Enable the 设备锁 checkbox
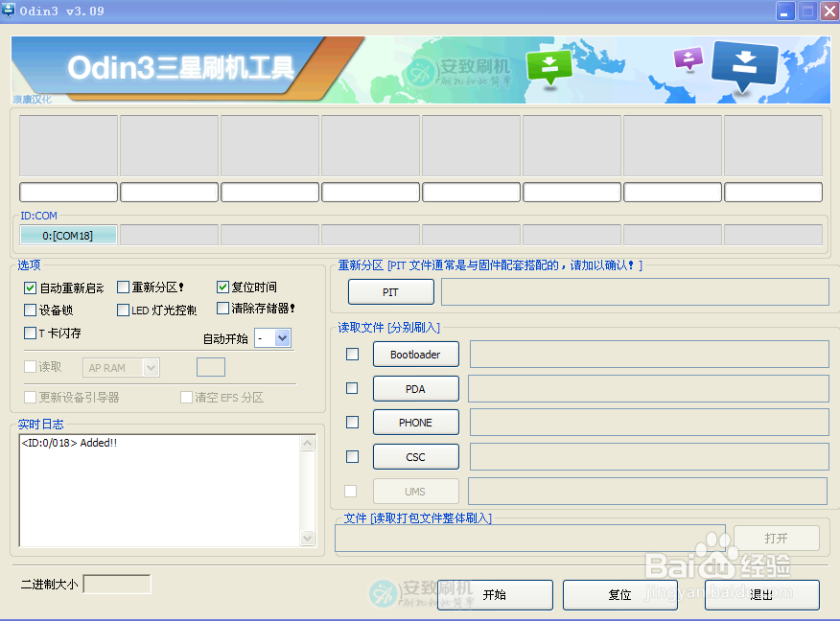 point(30,310)
